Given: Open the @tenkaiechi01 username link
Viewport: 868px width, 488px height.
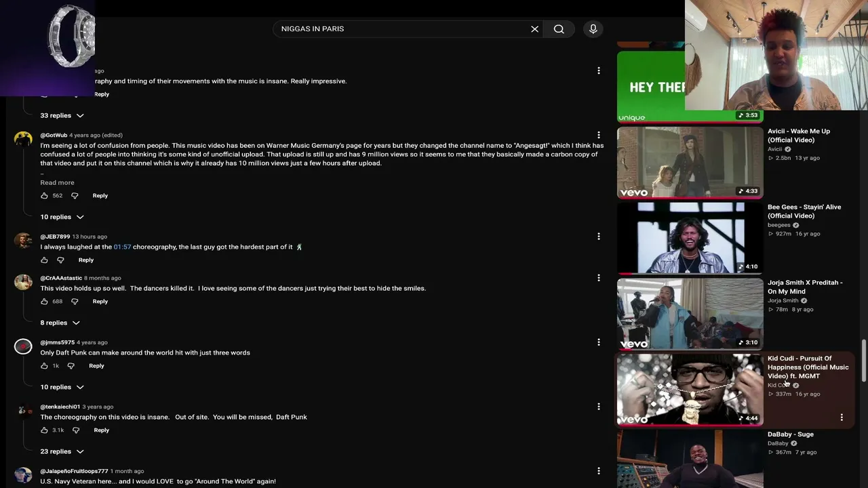Looking at the screenshot, I should point(60,407).
